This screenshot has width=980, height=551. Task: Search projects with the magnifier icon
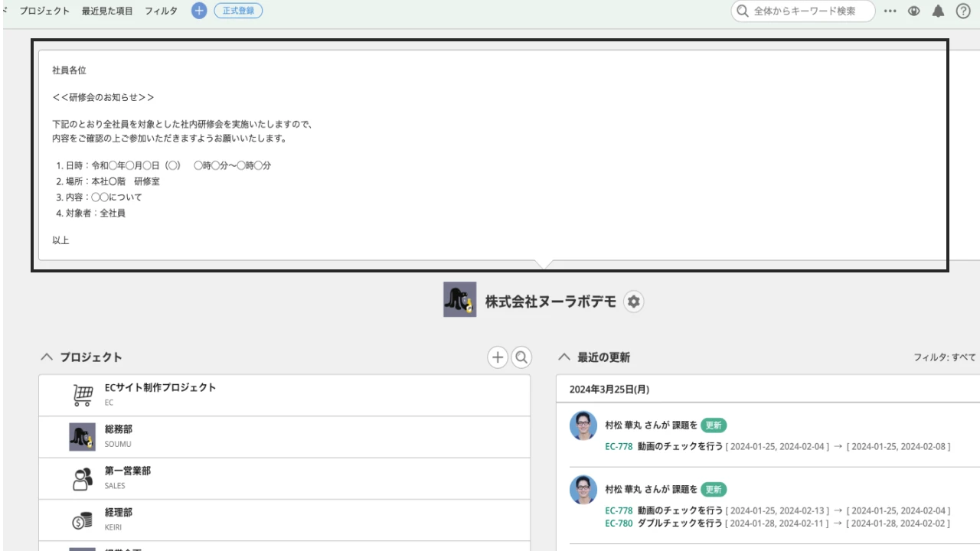click(521, 357)
